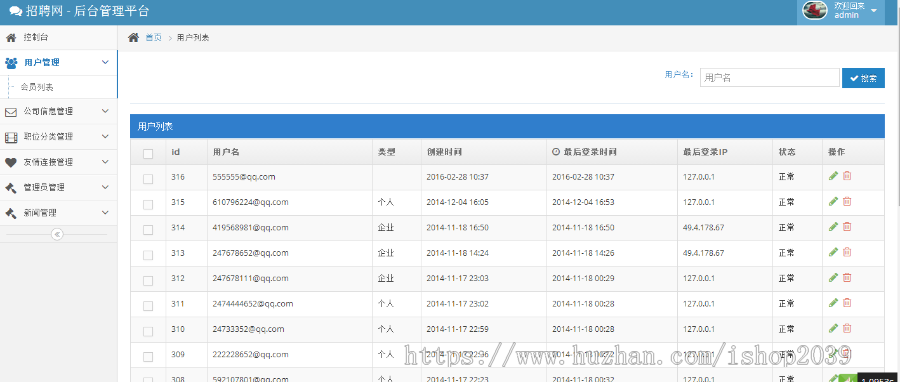Click the chat bubble logo icon in header
Viewport: 900px width, 382px height.
(x=15, y=11)
